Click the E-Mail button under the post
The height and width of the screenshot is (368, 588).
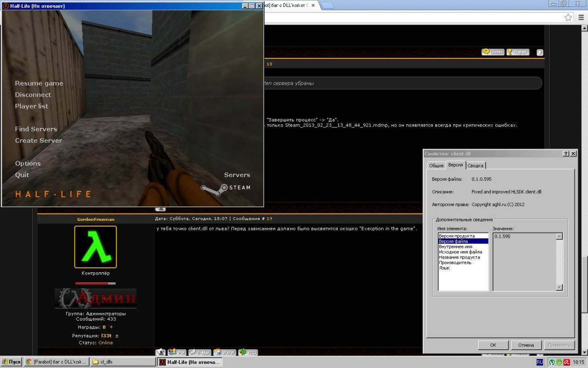pos(199,352)
